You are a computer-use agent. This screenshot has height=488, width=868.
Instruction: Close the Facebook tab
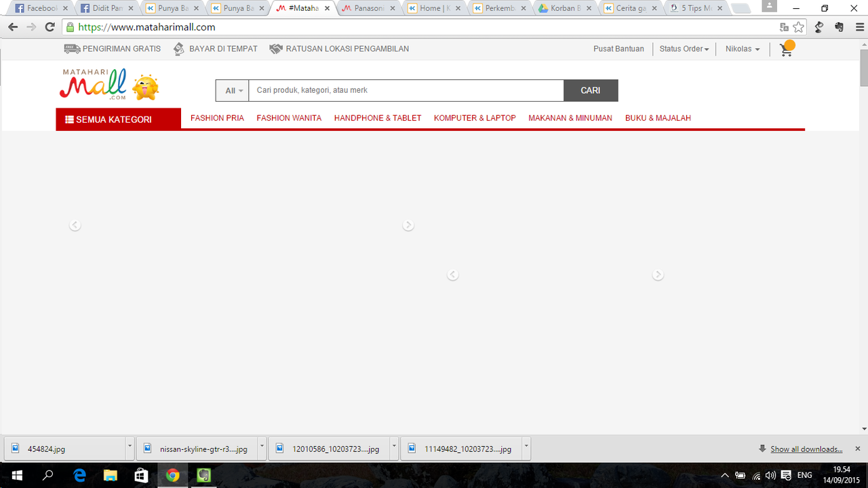point(65,9)
